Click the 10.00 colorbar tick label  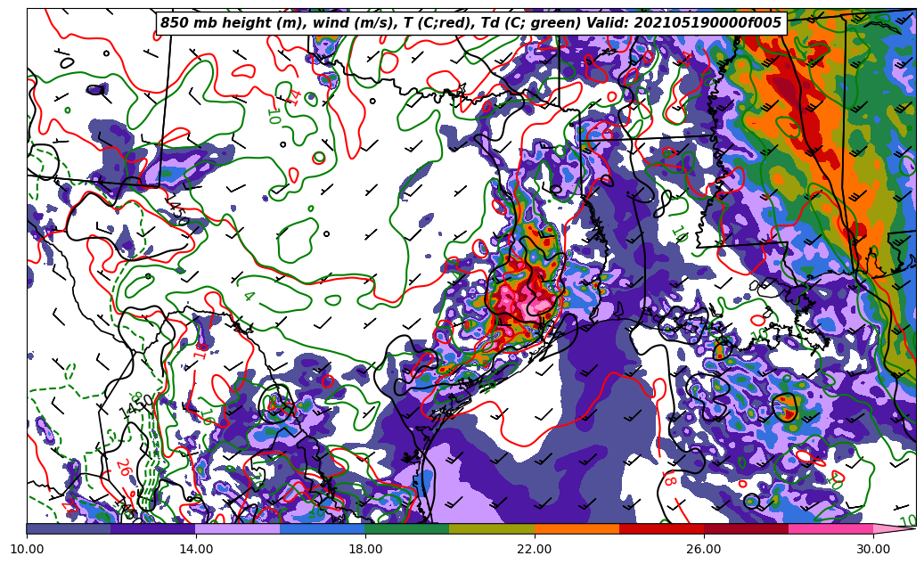(27, 550)
